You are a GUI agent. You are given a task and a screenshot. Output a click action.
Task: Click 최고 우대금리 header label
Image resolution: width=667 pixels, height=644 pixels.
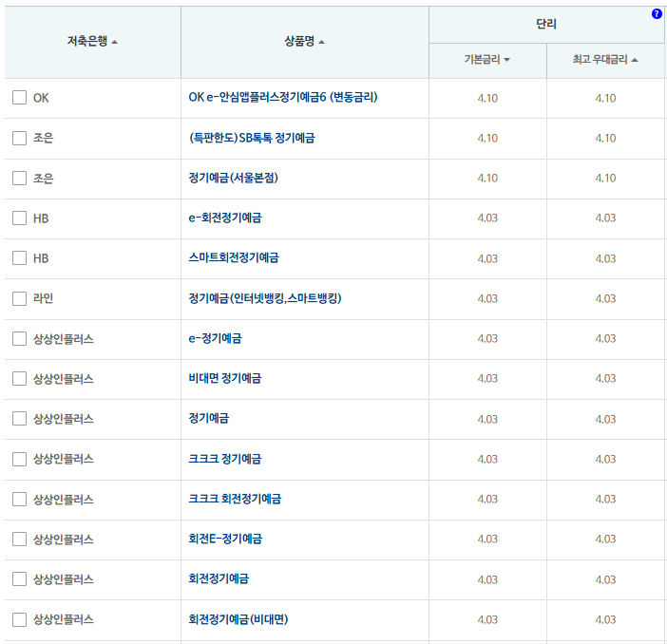600,59
